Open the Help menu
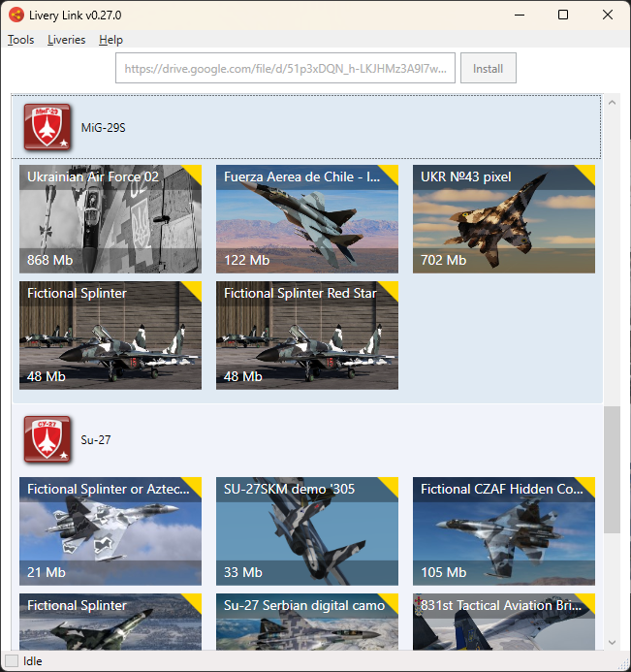This screenshot has height=672, width=631. 110,40
